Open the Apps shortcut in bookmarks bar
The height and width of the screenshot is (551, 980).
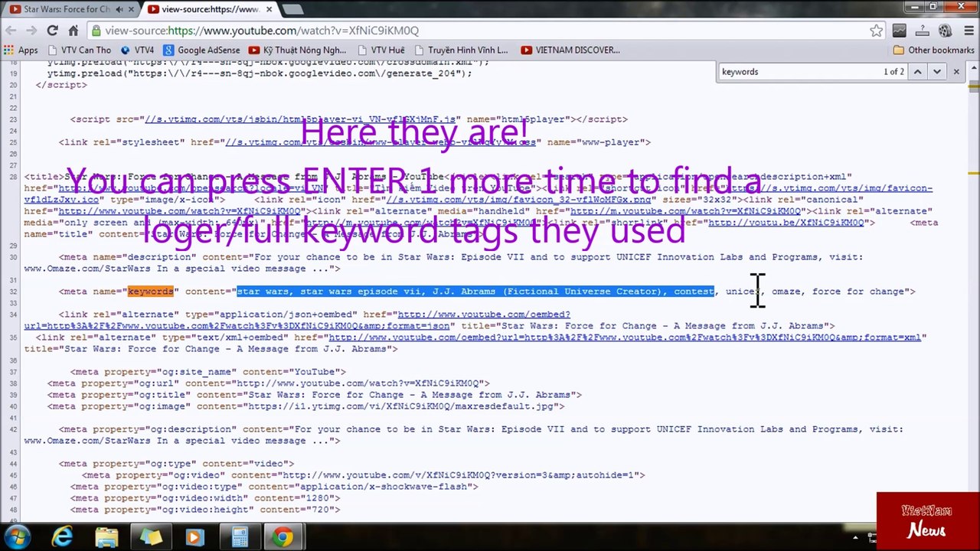(21, 50)
